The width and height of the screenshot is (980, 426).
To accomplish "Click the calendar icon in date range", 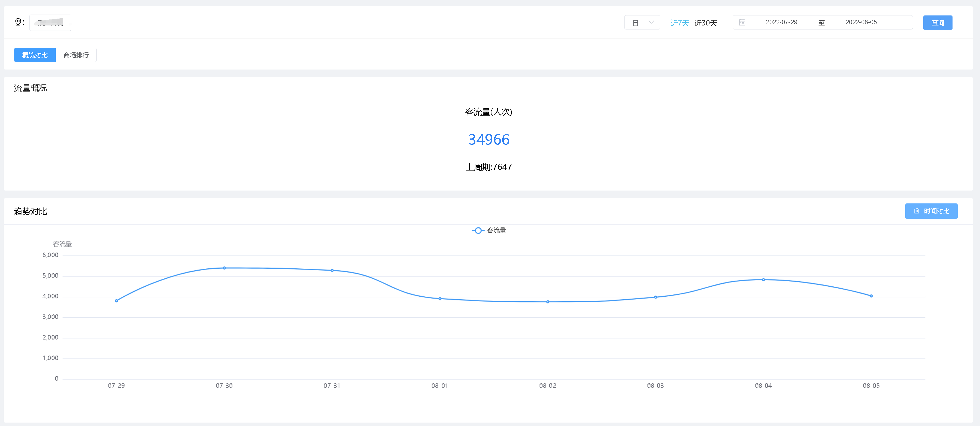I will pos(742,22).
